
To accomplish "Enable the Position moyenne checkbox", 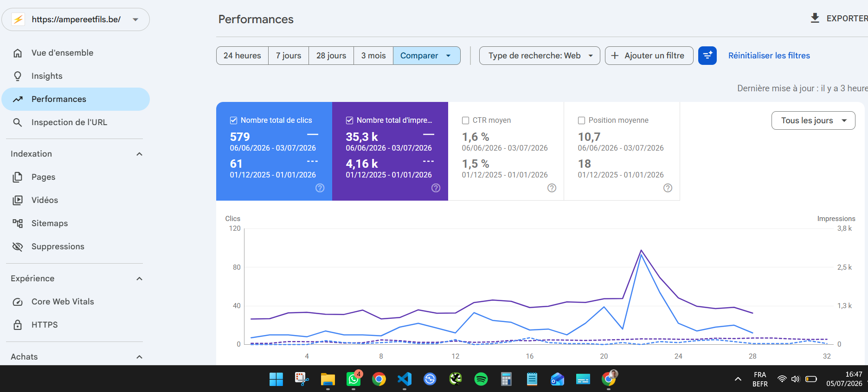I will pos(582,120).
